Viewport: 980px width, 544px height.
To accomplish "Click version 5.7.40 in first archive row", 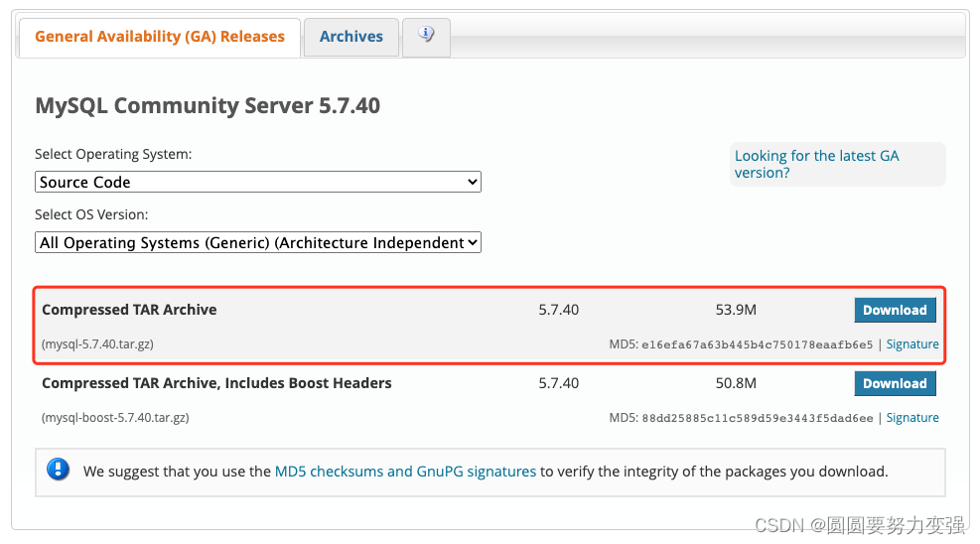I will [559, 310].
